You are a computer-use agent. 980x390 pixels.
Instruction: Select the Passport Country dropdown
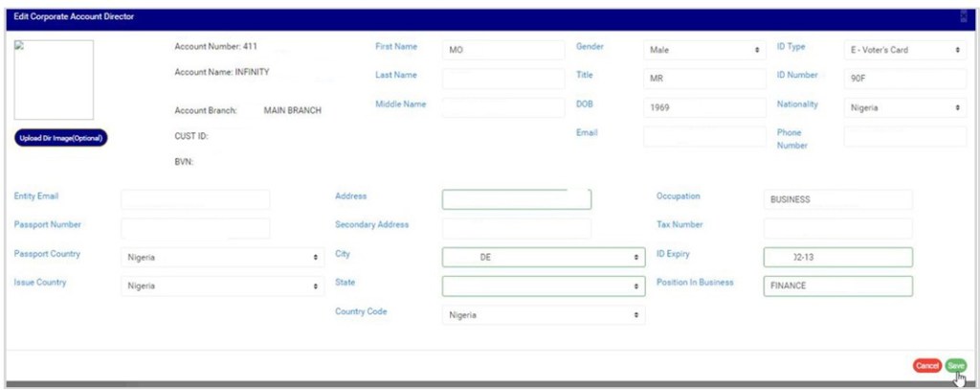(222, 258)
